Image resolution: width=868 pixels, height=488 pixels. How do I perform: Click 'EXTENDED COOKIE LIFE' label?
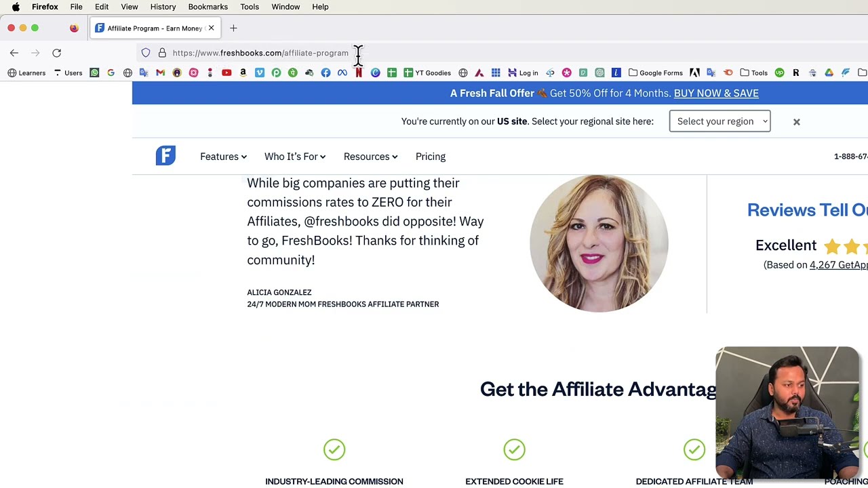(x=514, y=481)
